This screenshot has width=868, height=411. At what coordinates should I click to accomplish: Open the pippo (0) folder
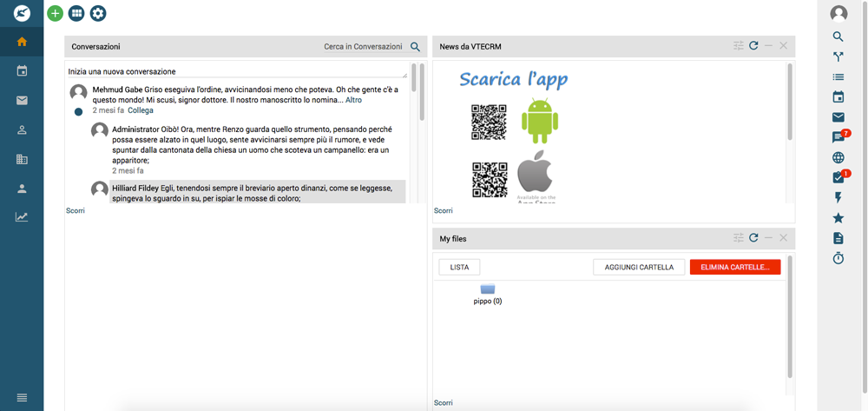(x=488, y=294)
